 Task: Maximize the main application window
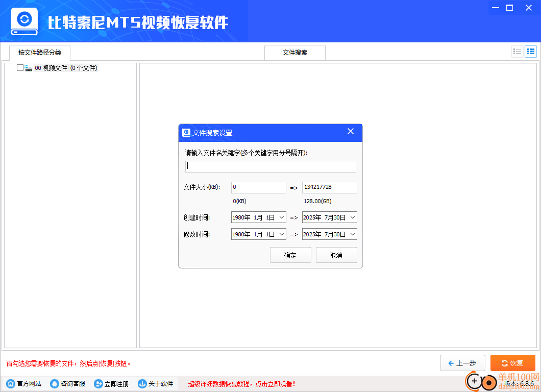[509, 8]
